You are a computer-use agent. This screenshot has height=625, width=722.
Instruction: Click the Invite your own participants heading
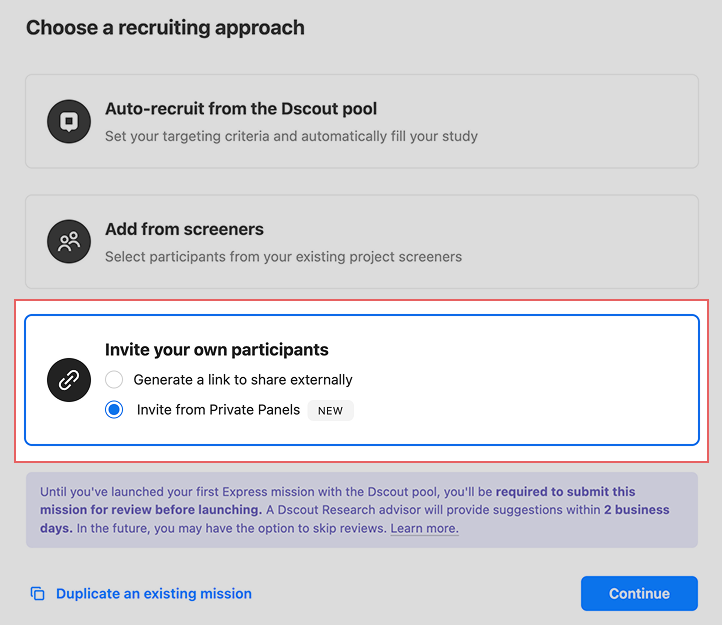216,350
